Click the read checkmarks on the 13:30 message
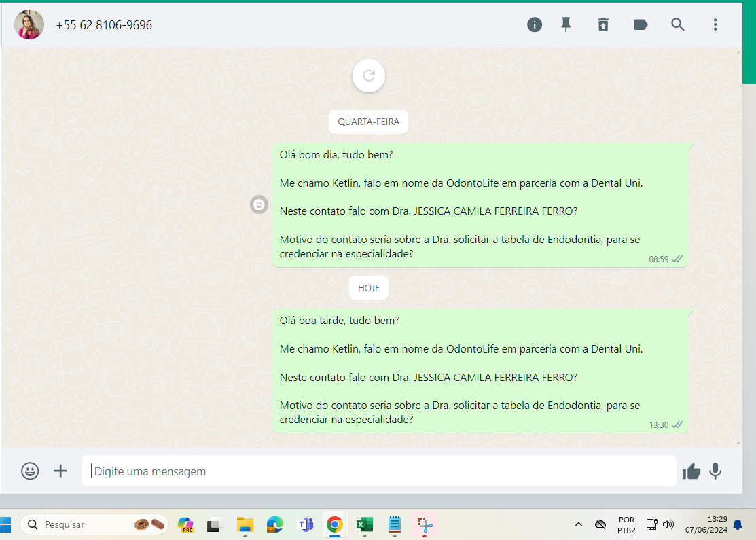This screenshot has height=540, width=756. (x=677, y=425)
